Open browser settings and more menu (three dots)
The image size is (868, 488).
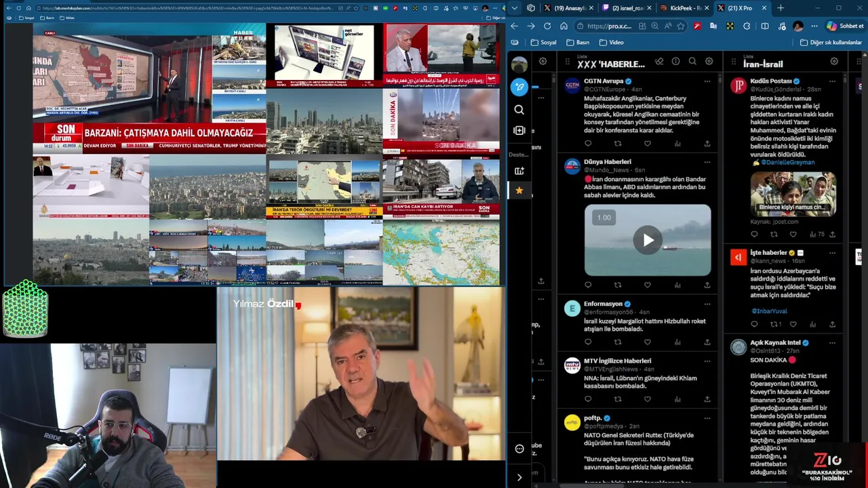[x=816, y=26]
